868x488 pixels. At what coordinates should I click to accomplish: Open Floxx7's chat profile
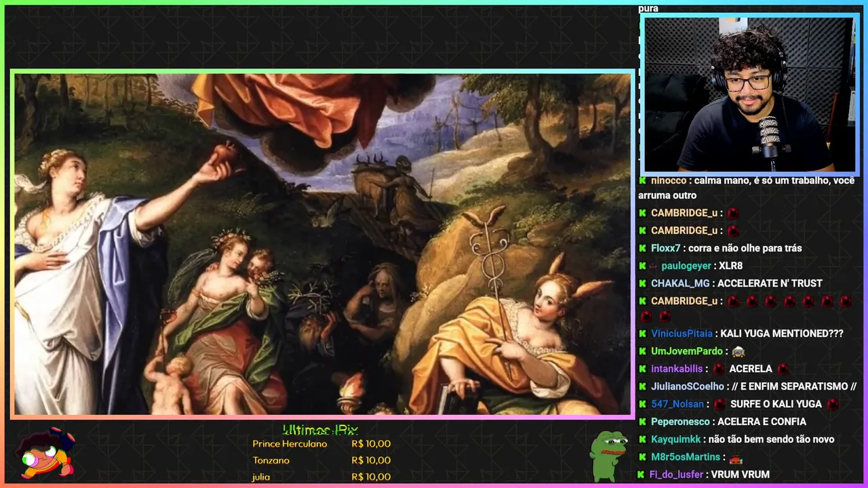665,248
